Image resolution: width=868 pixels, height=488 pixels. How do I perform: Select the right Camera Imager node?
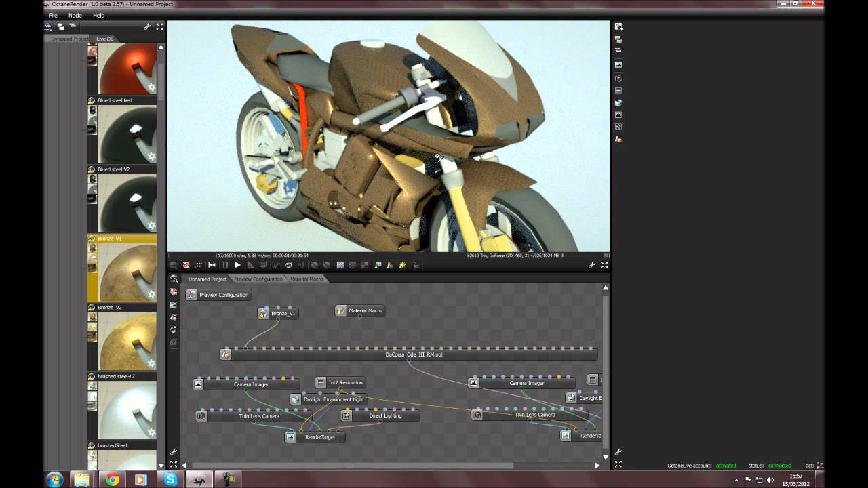(522, 383)
